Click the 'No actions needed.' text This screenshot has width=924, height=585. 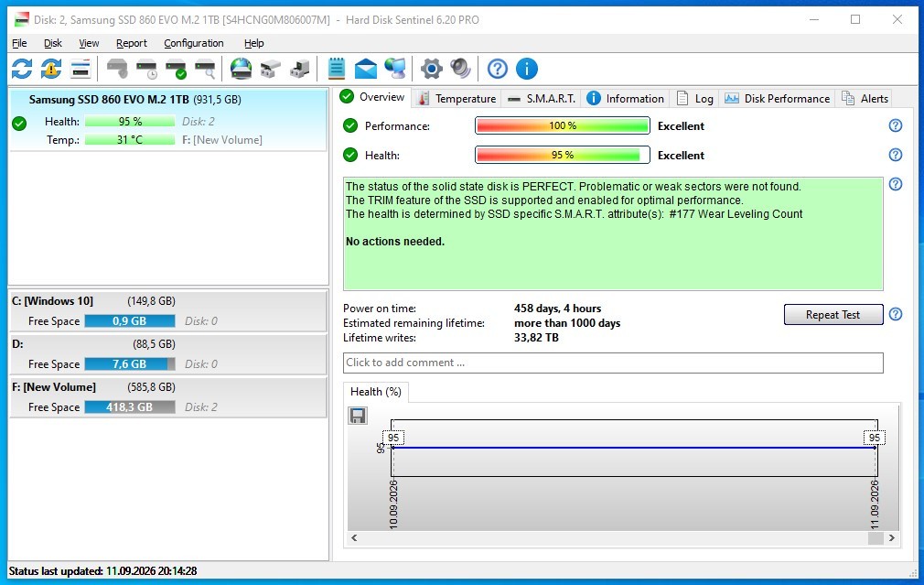[395, 241]
